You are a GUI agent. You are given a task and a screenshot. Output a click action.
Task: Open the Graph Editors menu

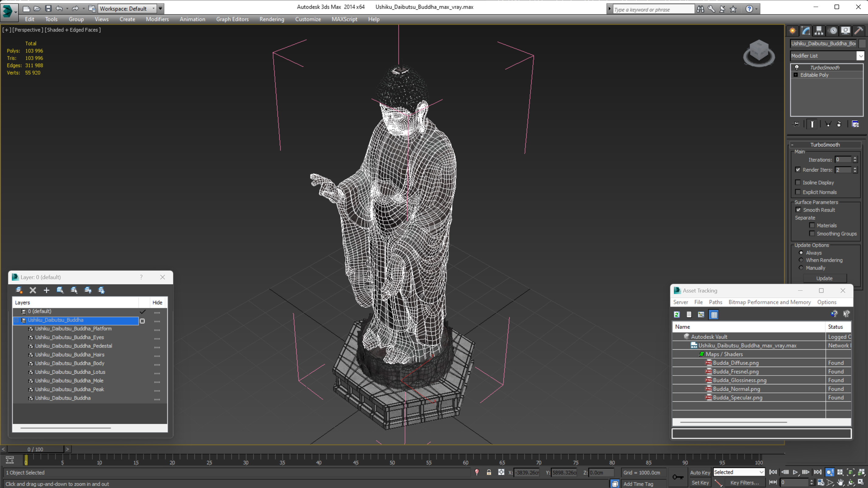(x=232, y=19)
